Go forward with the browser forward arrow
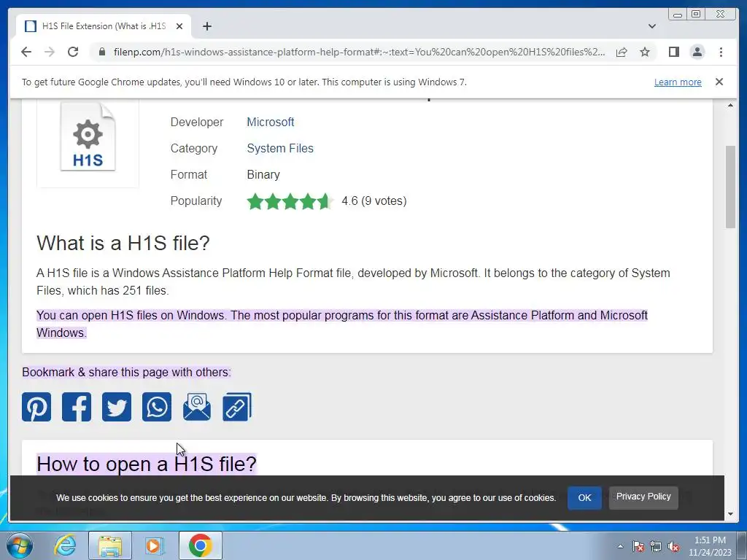This screenshot has height=560, width=747. 50,52
